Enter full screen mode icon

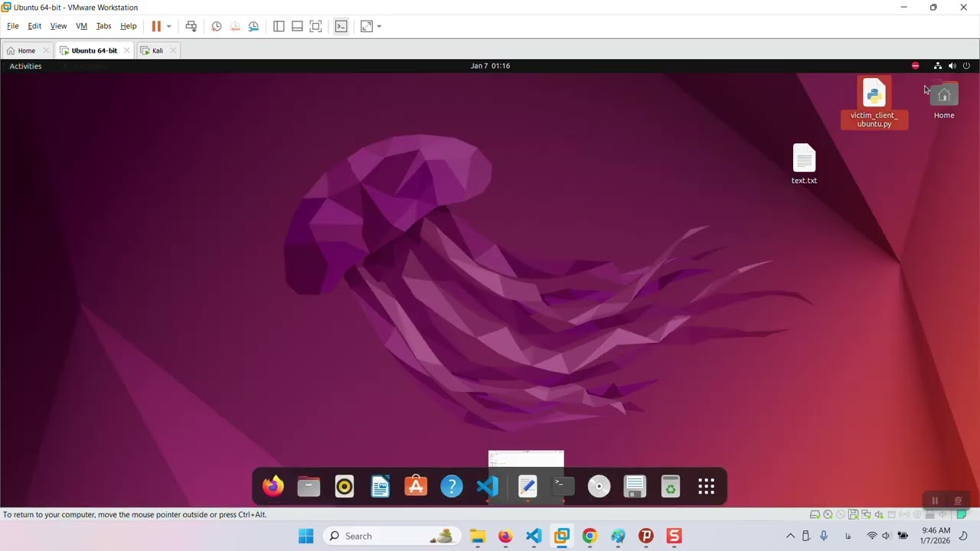[x=315, y=26]
